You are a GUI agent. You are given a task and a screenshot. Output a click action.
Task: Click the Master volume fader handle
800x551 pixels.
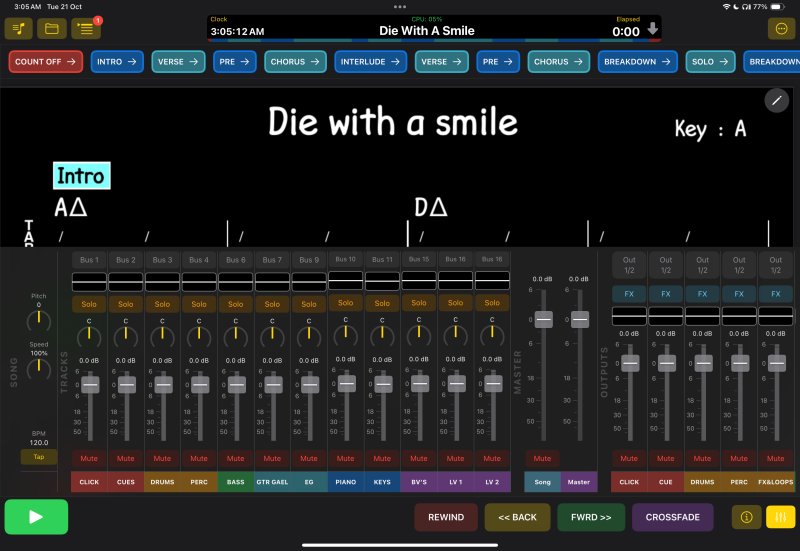[x=580, y=319]
